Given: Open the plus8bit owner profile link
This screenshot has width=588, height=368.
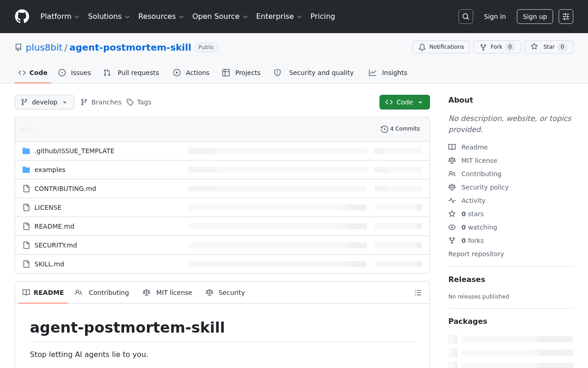Looking at the screenshot, I should coord(44,47).
